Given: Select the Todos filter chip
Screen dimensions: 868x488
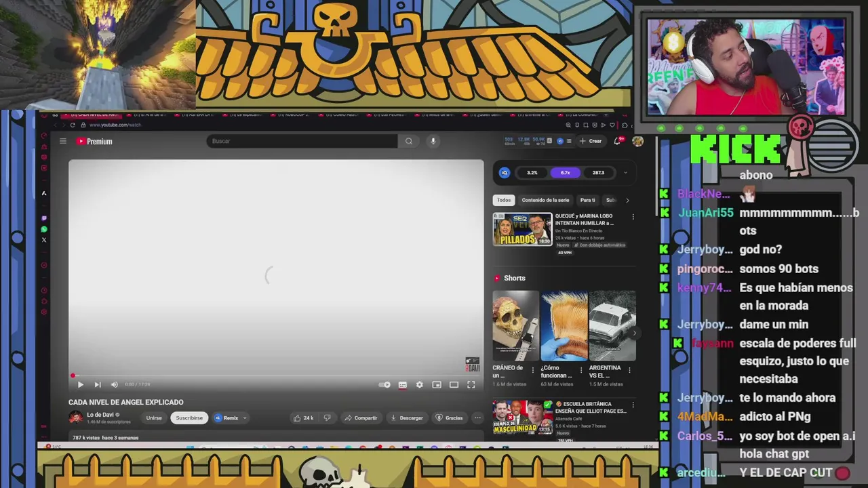Looking at the screenshot, I should pos(504,200).
